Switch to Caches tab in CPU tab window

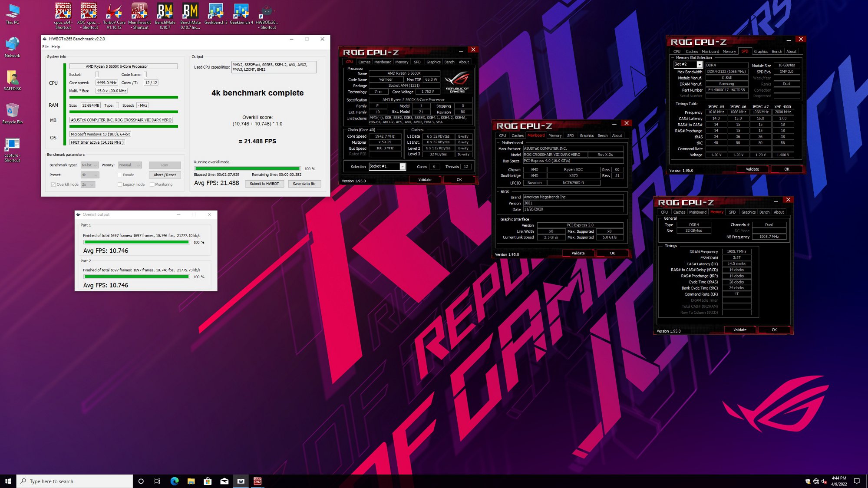coord(364,62)
